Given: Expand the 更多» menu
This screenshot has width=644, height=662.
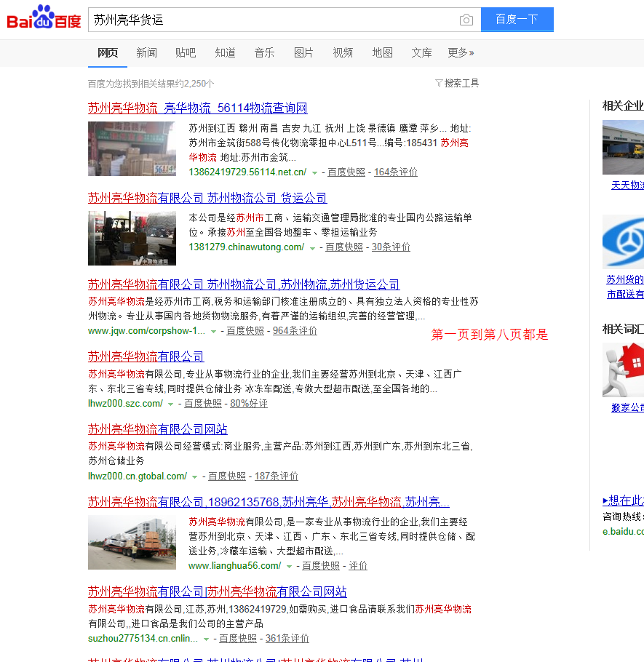Looking at the screenshot, I should tap(461, 53).
